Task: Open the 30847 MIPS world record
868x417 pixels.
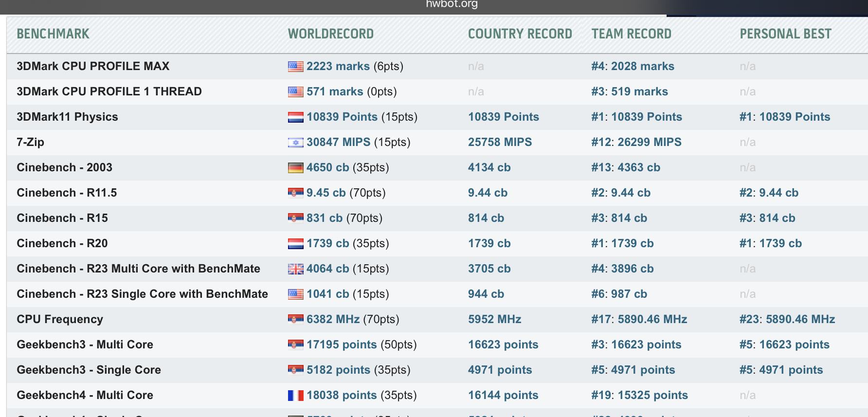Action: coord(339,142)
